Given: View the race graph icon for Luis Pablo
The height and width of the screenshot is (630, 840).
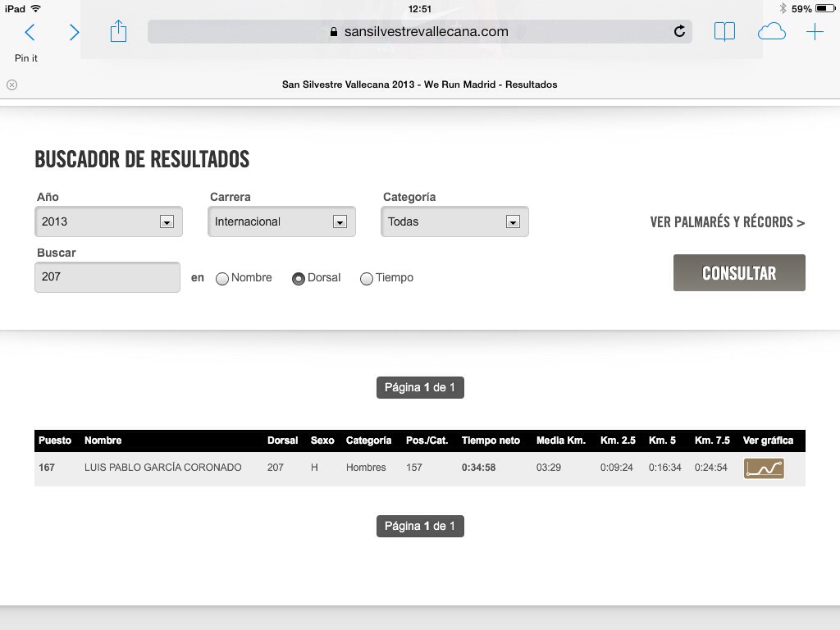Looking at the screenshot, I should pos(764,468).
